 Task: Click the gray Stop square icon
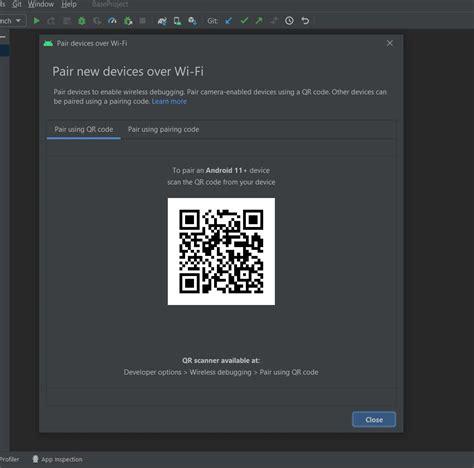[x=142, y=21]
